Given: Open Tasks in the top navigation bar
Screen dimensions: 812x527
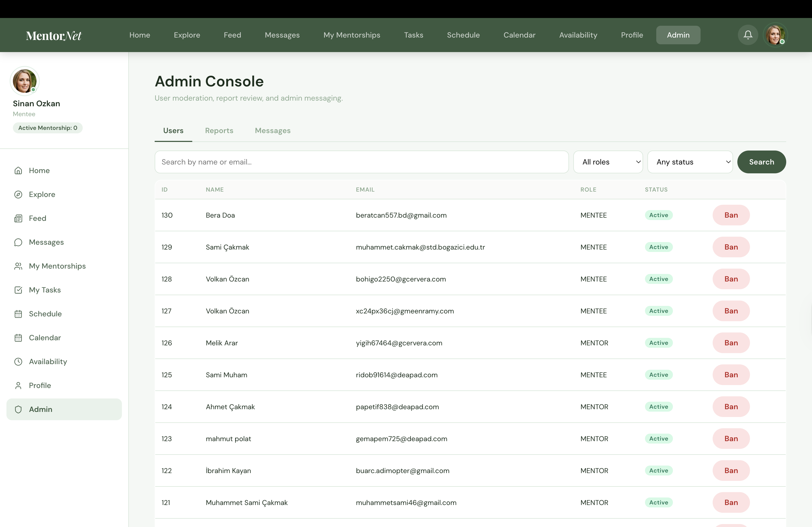Looking at the screenshot, I should click(414, 35).
